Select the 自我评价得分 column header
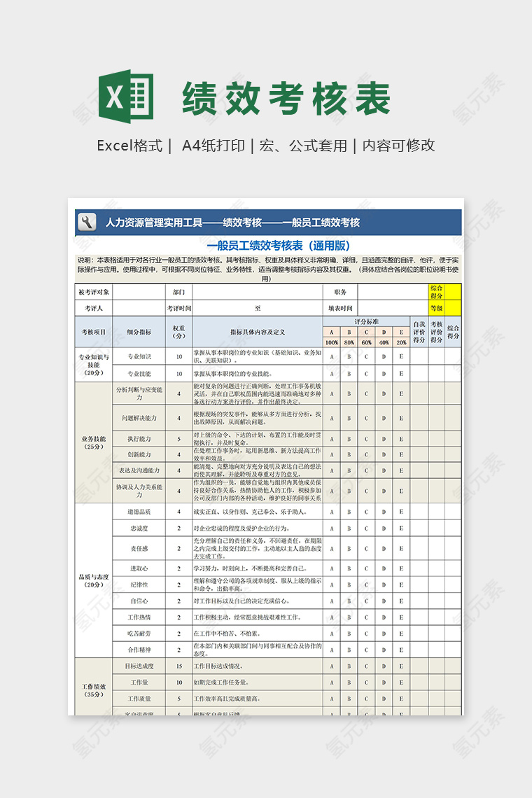Image resolution: width=532 pixels, height=798 pixels. pyautogui.click(x=419, y=332)
